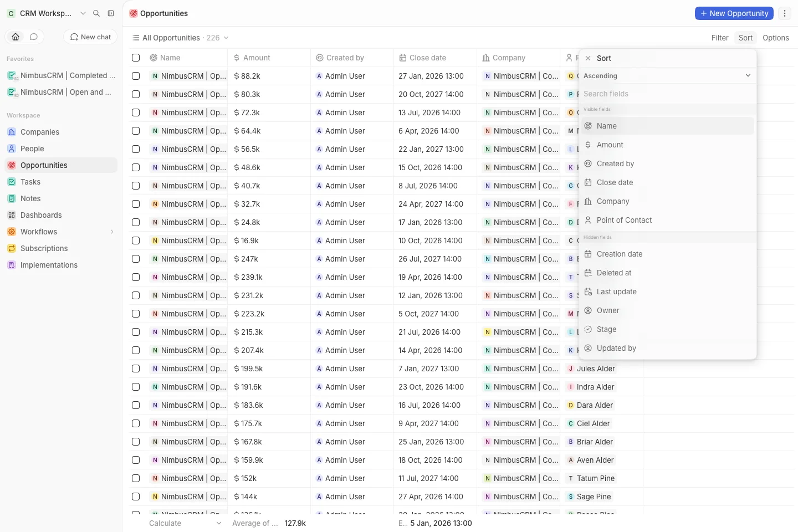This screenshot has height=532, width=798.
Task: Check the row with amount $ 72.3k
Action: pyautogui.click(x=136, y=112)
